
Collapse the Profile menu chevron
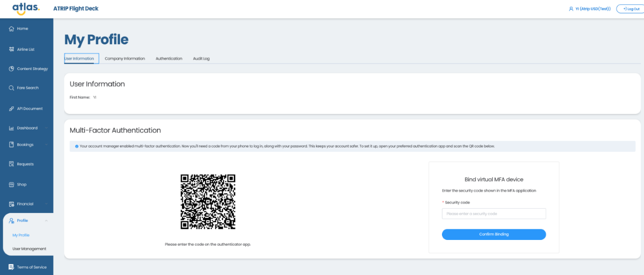point(46,221)
